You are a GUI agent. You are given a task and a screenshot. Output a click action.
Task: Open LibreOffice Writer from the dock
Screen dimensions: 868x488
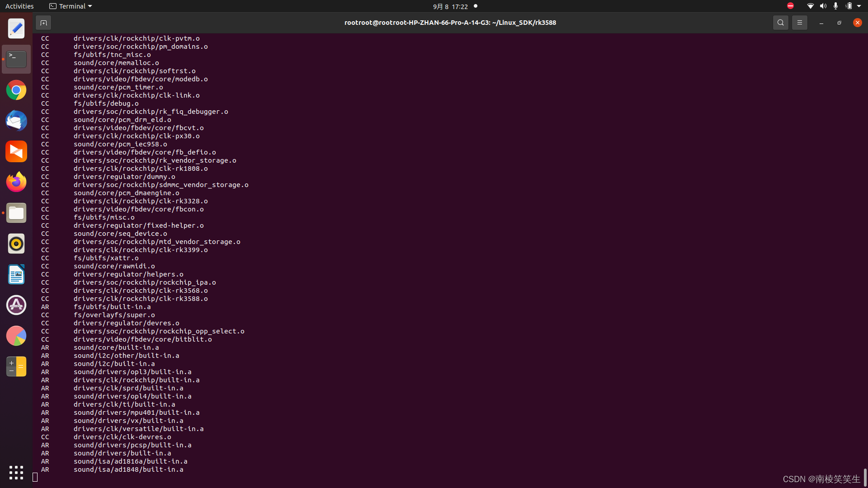[16, 275]
